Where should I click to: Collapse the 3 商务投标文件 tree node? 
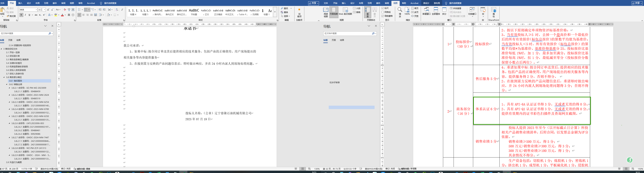[x=1, y=49]
